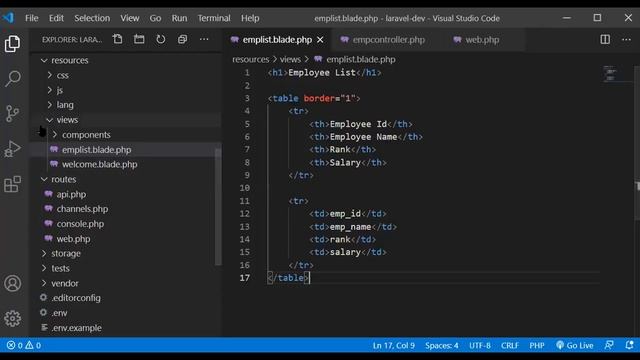Open the Run menu

tap(179, 18)
